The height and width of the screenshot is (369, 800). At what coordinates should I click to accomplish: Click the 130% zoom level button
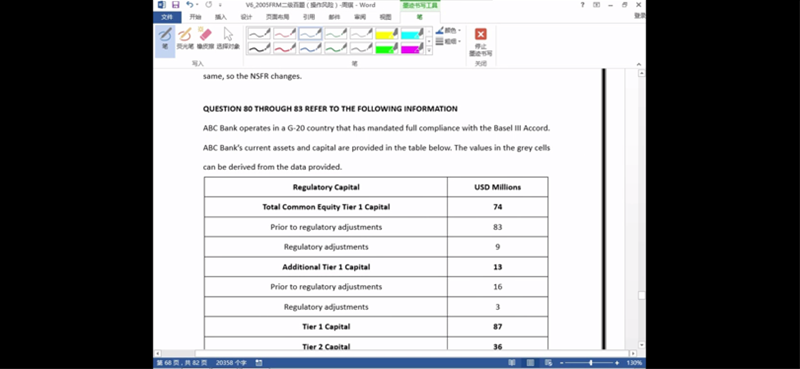click(x=634, y=362)
